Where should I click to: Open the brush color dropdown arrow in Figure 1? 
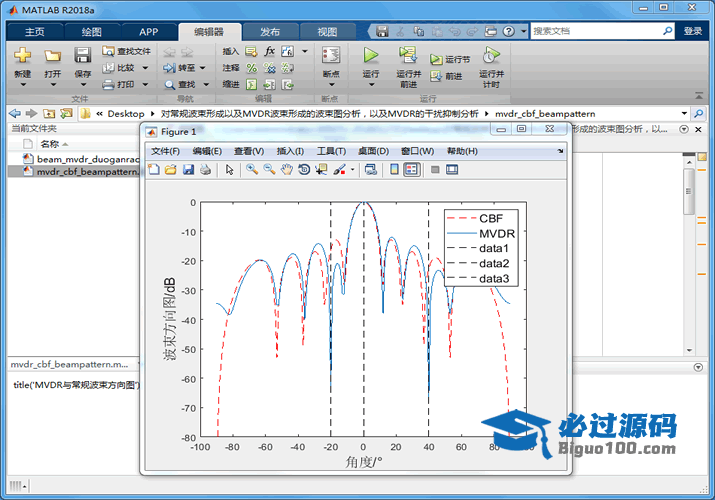(x=352, y=170)
